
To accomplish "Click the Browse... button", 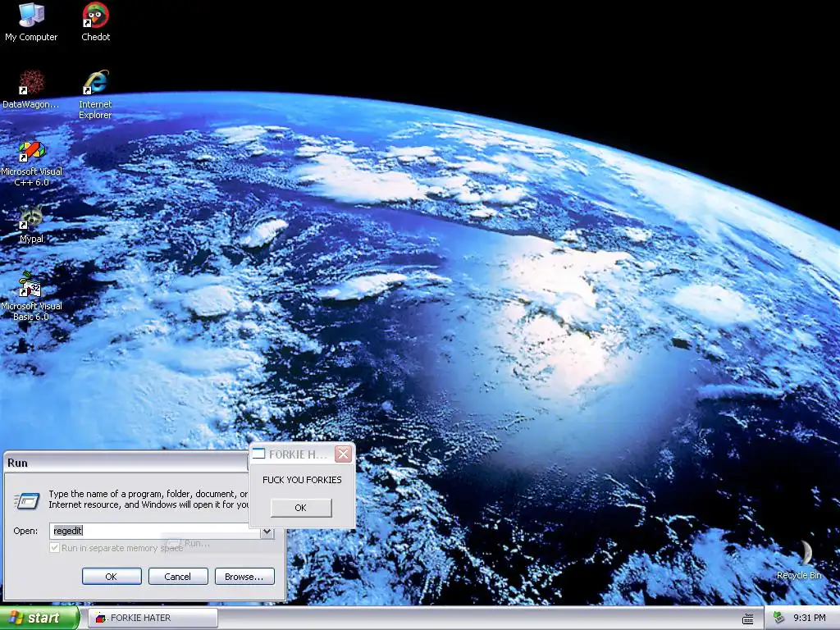I will point(244,577).
